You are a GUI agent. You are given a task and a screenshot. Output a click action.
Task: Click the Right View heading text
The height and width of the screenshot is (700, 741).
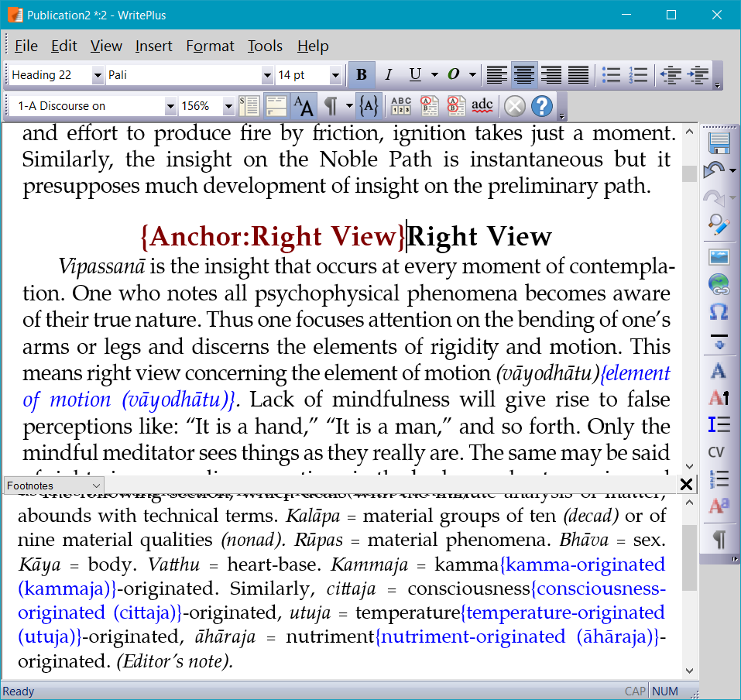[479, 237]
